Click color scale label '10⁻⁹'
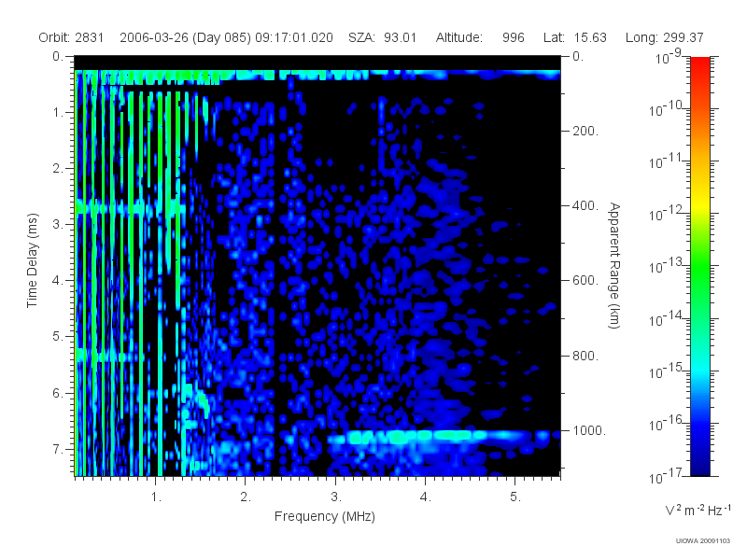Image resolution: width=747 pixels, height=560 pixels. pos(669,56)
